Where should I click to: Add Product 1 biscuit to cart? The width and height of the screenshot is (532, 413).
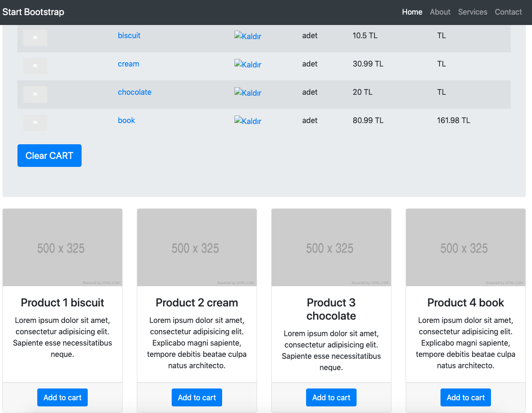point(62,397)
